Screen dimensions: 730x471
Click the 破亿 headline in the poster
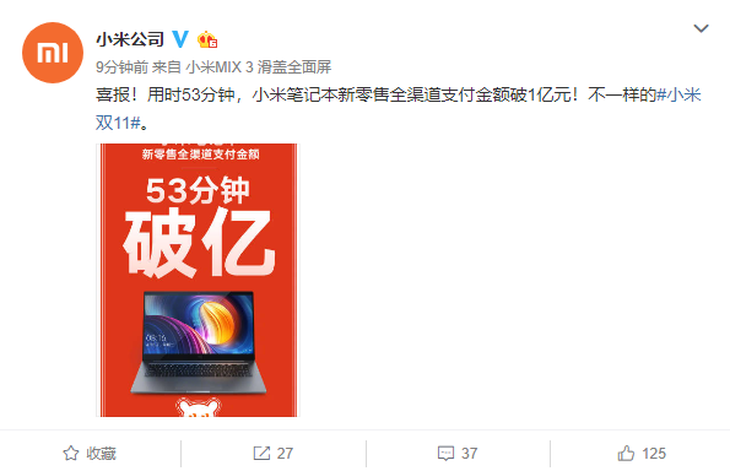click(199, 243)
